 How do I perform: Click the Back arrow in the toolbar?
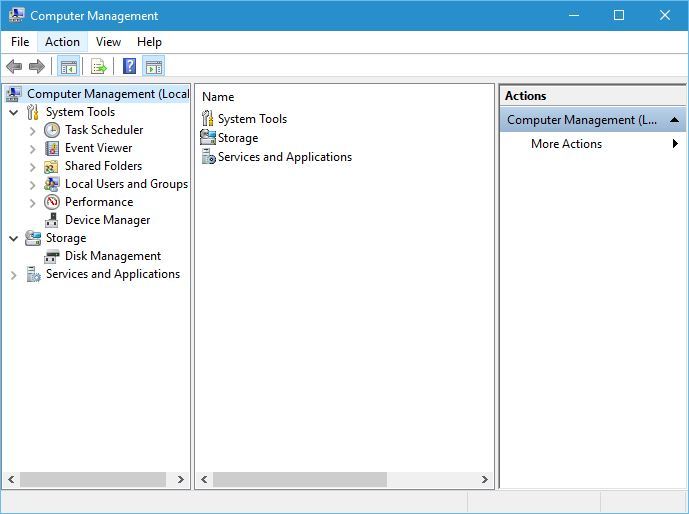[x=14, y=67]
